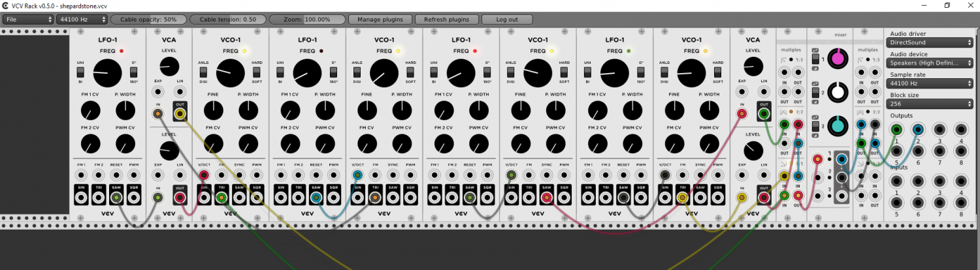Click FREQ knob on first LFO-1
The width and height of the screenshot is (980, 270).
[x=107, y=73]
